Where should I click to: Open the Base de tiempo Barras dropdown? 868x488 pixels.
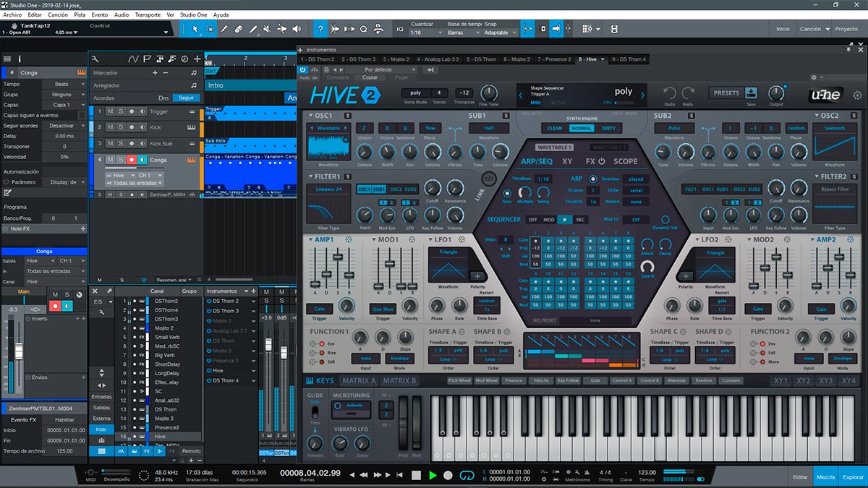click(464, 33)
